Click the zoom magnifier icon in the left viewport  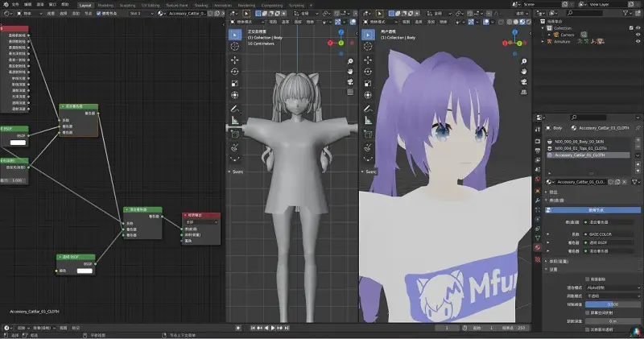click(350, 61)
